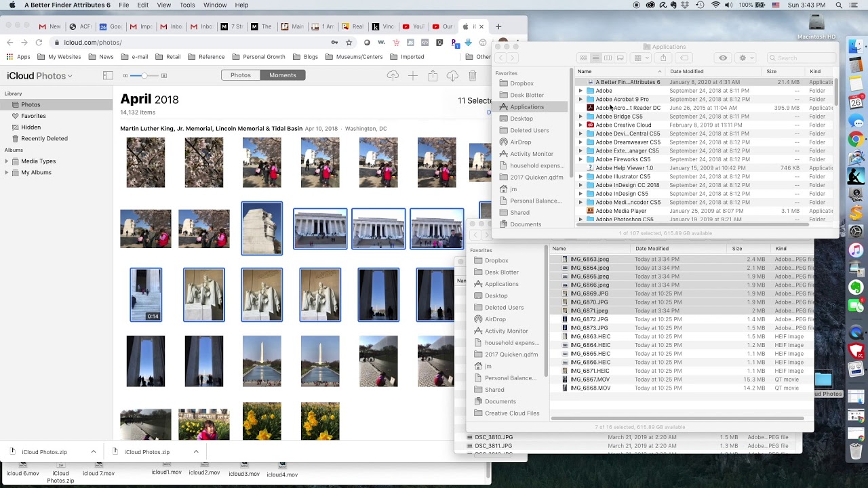This screenshot has height=488, width=868.
Task: Click the iCloud address bar URL
Action: coord(93,42)
